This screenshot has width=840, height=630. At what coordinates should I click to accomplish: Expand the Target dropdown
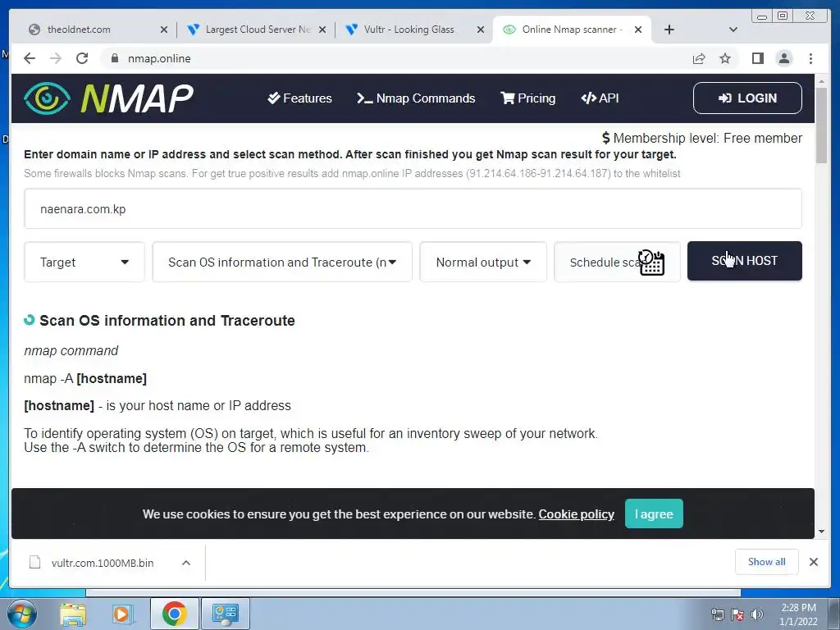pyautogui.click(x=84, y=262)
